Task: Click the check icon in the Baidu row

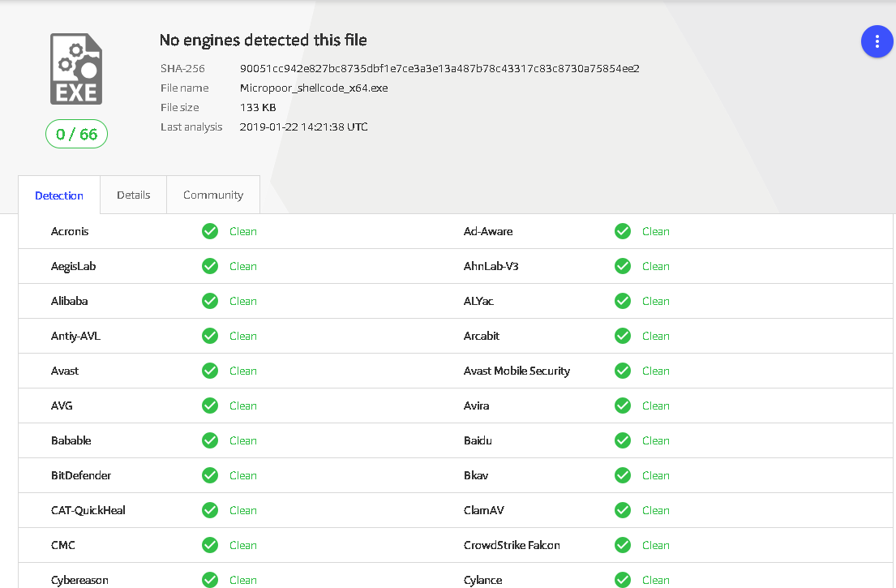Action: [622, 440]
